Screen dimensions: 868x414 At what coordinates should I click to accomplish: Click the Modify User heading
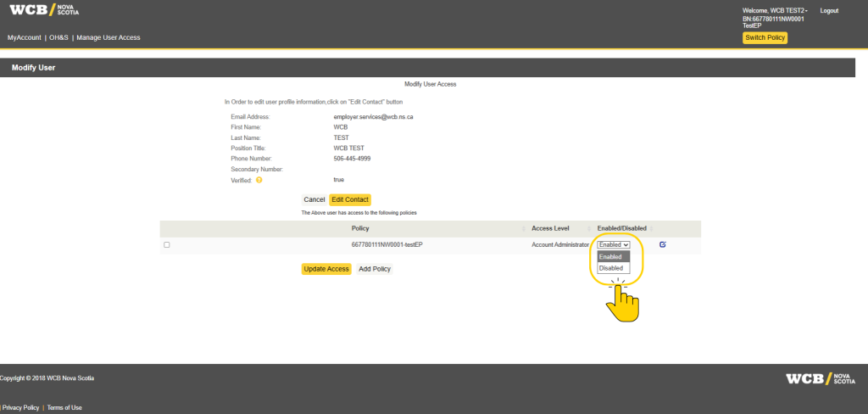(x=33, y=68)
